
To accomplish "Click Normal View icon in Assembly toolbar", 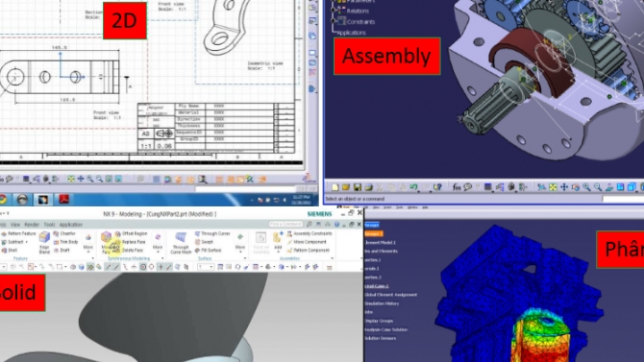I will click(x=609, y=187).
